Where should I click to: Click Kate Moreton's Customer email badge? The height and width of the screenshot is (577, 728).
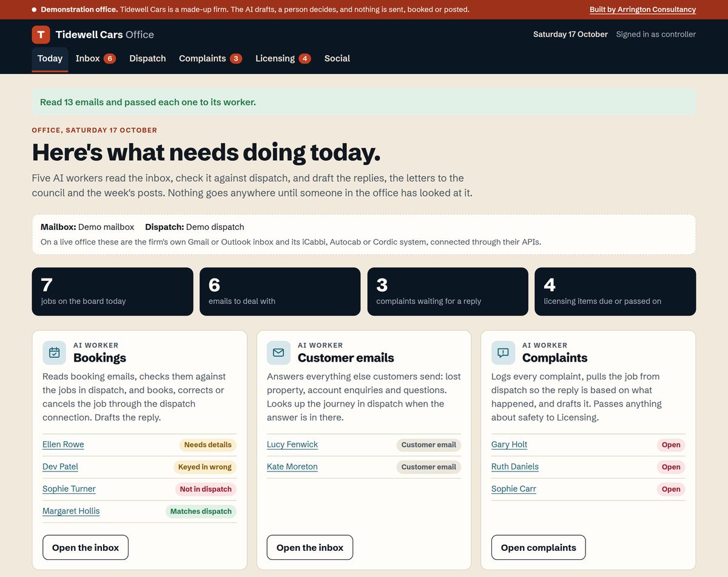coord(429,467)
